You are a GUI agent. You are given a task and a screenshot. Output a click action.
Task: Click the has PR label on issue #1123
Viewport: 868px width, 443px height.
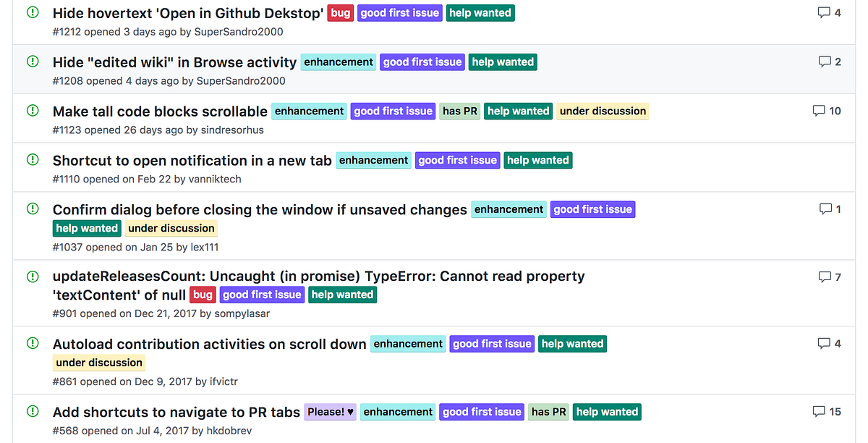pyautogui.click(x=459, y=111)
